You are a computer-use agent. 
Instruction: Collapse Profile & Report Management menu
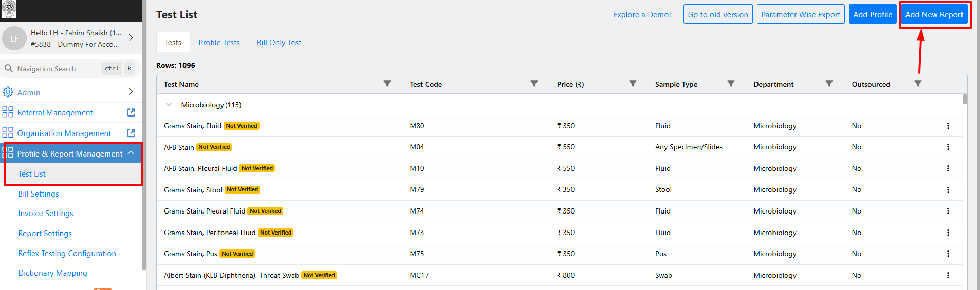131,153
